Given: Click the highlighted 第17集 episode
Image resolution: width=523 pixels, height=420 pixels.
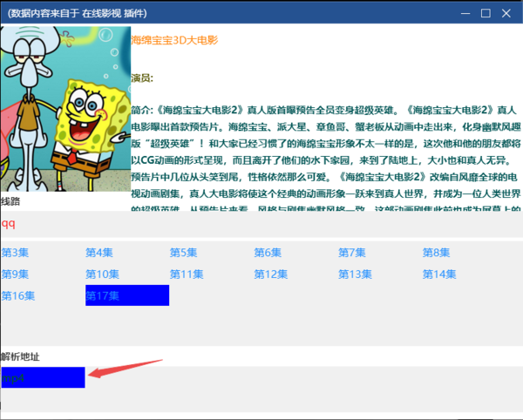Looking at the screenshot, I should [x=127, y=295].
